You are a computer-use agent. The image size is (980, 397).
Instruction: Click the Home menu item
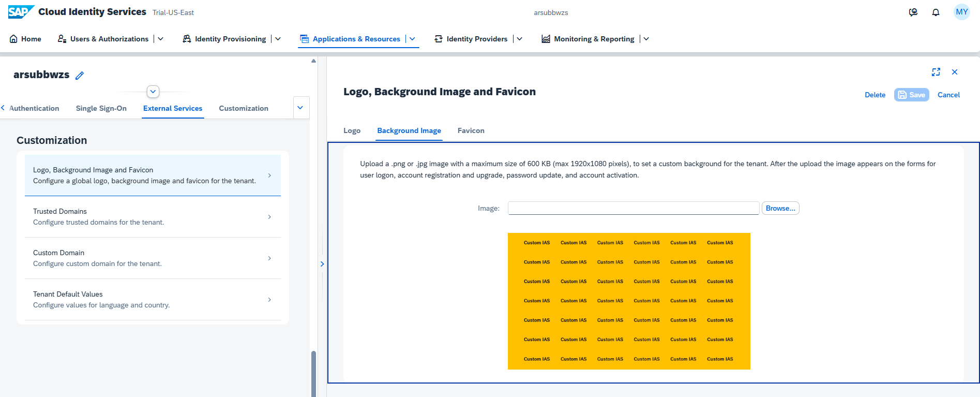(25, 39)
